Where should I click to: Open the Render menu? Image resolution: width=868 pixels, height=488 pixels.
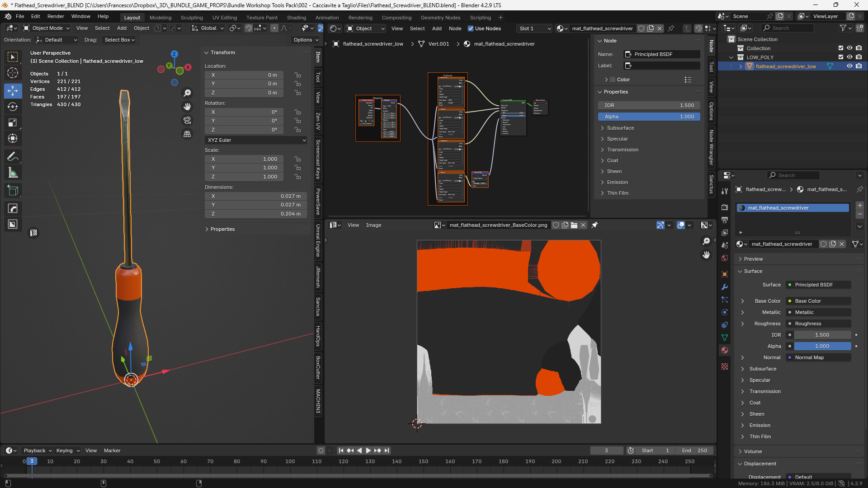[56, 16]
